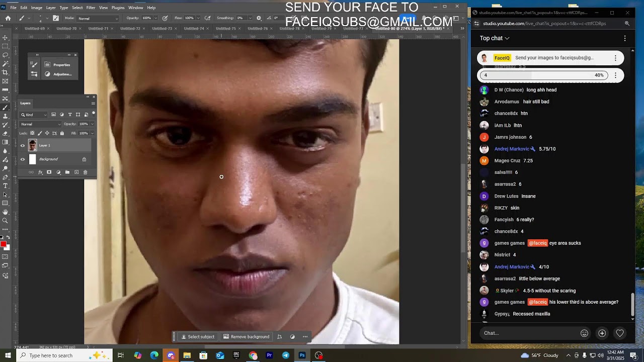Toggle lock transparent pixels
This screenshot has width=644, height=362.
coord(32,133)
